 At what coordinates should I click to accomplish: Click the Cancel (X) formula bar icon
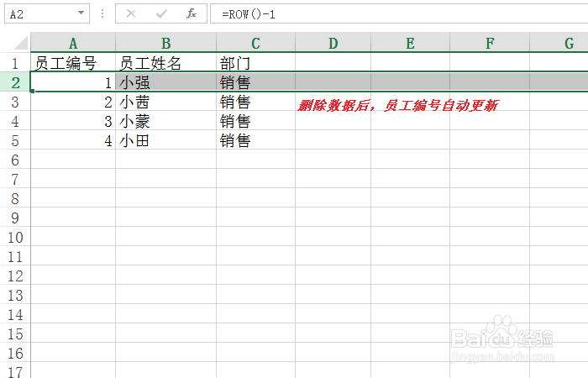[x=131, y=14]
